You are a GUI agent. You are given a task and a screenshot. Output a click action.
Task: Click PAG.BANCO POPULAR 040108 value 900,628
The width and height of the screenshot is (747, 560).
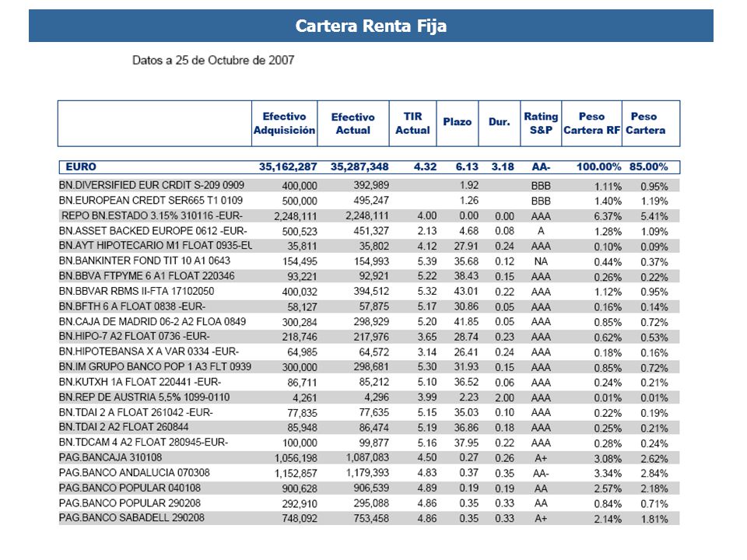(x=300, y=488)
